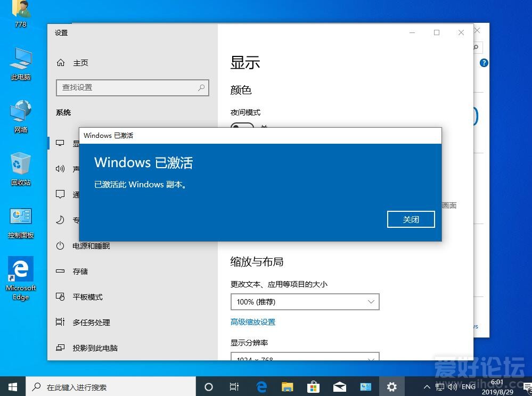This screenshot has width=532, height=396.
Task: Click the help question mark in back window
Action: coord(484,63)
